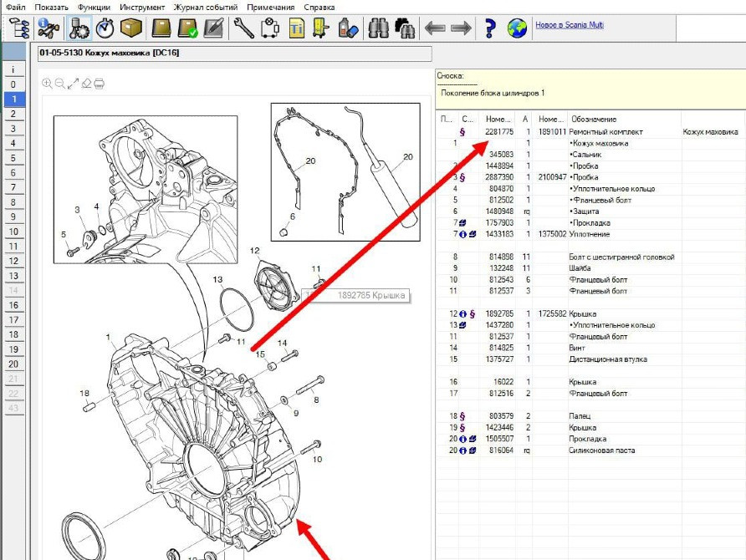Click the right arrow forward button
746x560 pixels.
click(461, 28)
